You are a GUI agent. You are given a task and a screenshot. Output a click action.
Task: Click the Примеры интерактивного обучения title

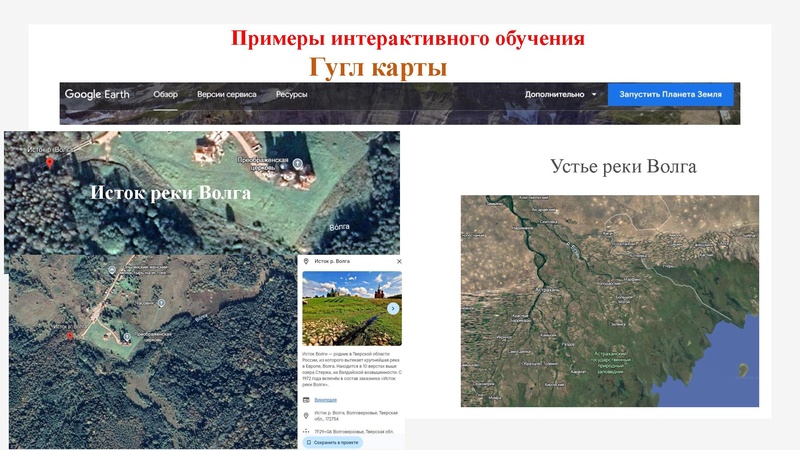tap(408, 38)
